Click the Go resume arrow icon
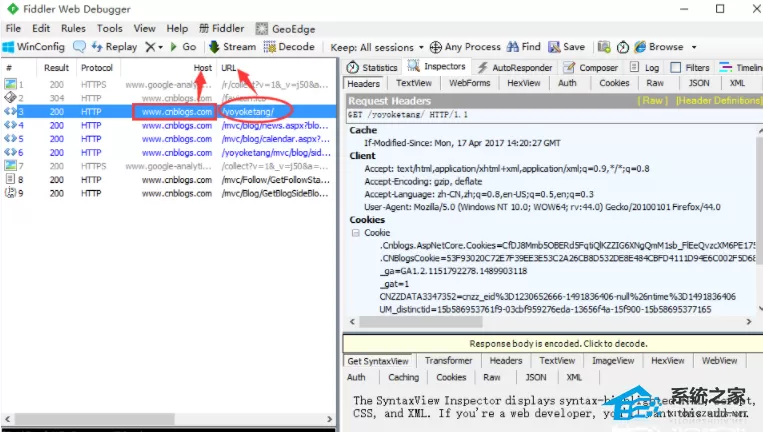Viewport: 763px width, 432px height. click(174, 47)
